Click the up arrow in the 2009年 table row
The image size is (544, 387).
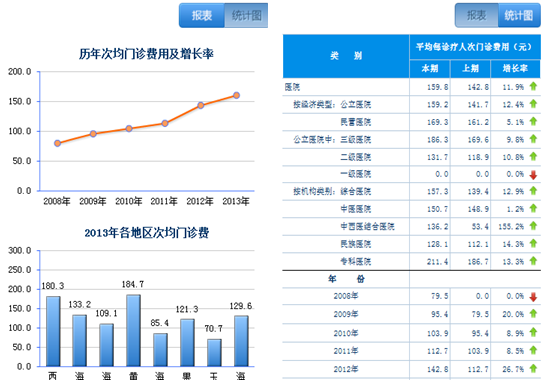533,313
